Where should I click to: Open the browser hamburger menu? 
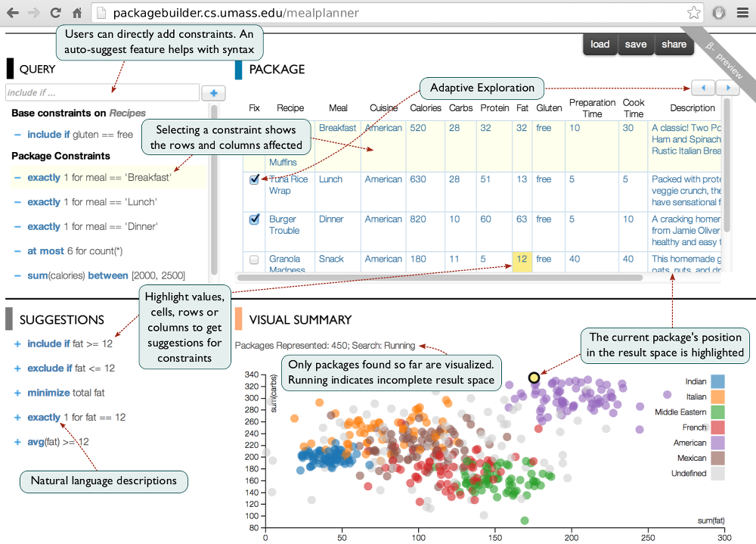coord(742,13)
